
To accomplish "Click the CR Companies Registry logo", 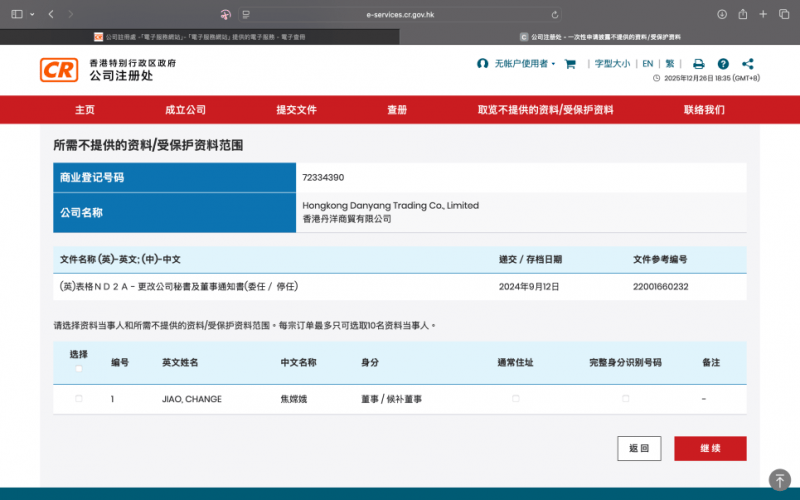I will pyautogui.click(x=58, y=69).
